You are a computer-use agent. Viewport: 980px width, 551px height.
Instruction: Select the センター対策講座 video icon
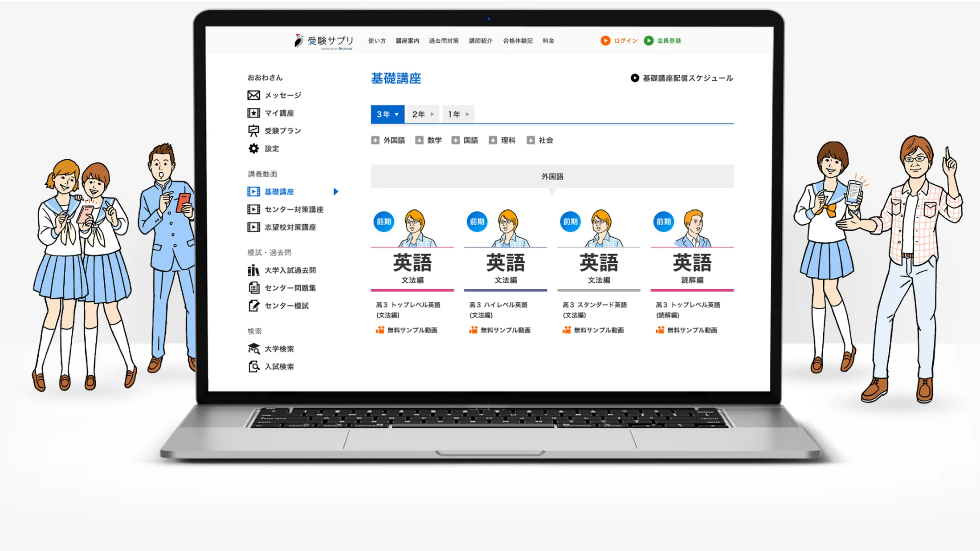253,209
